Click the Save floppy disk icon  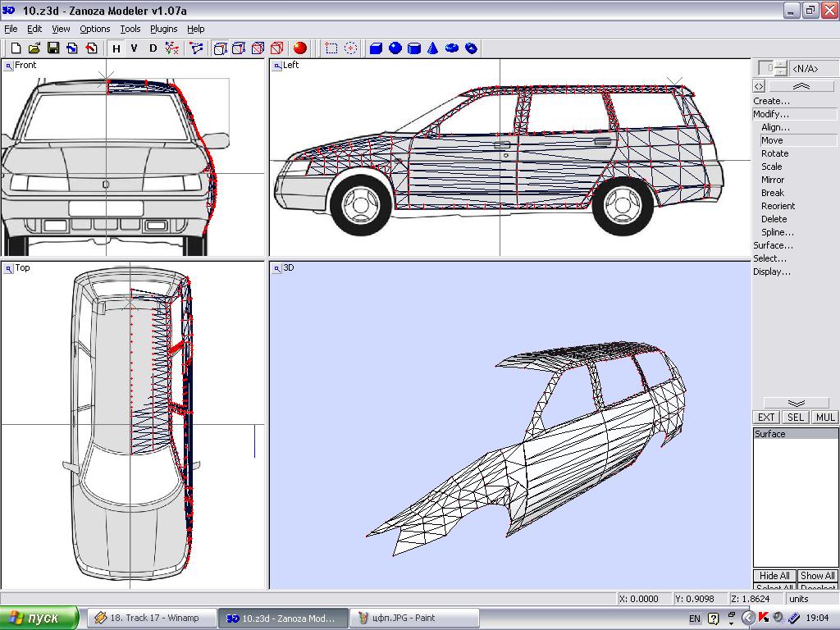click(x=53, y=48)
